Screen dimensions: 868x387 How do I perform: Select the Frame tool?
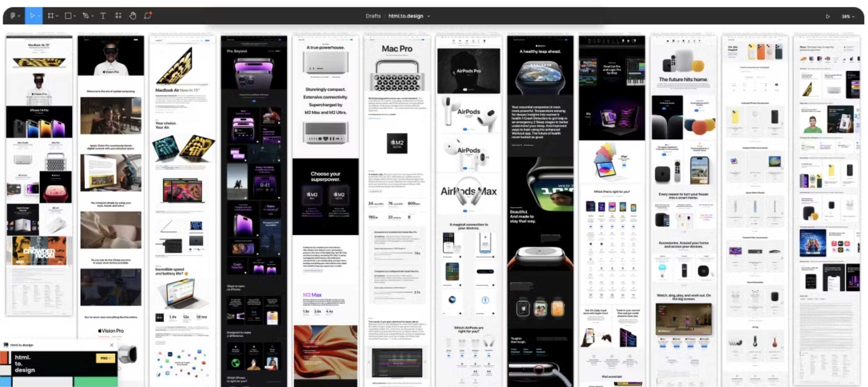click(51, 16)
